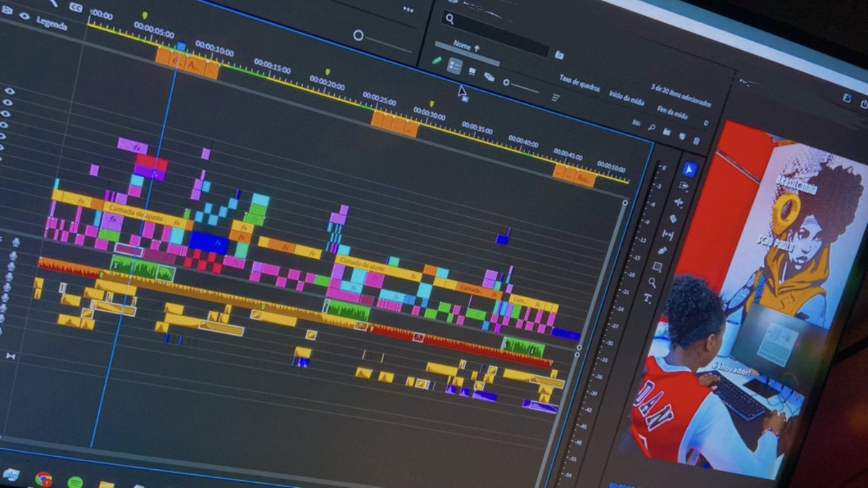Click the 3 de 20 itens selecionados status text
Screen dimensions: 868x488
click(680, 95)
